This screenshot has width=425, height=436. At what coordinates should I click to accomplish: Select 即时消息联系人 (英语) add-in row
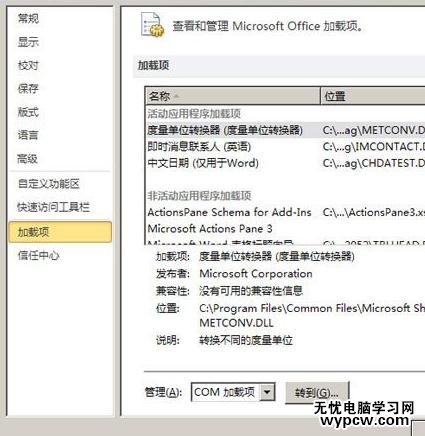[285, 147]
